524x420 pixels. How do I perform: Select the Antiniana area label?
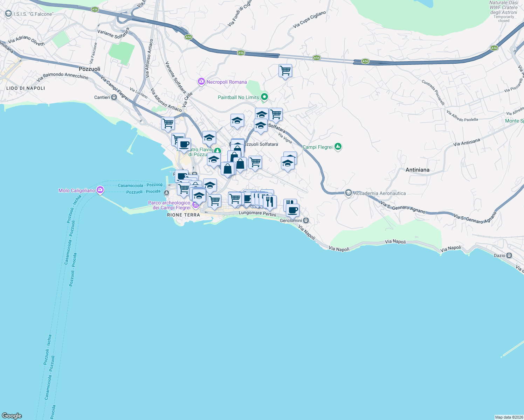pyautogui.click(x=418, y=170)
